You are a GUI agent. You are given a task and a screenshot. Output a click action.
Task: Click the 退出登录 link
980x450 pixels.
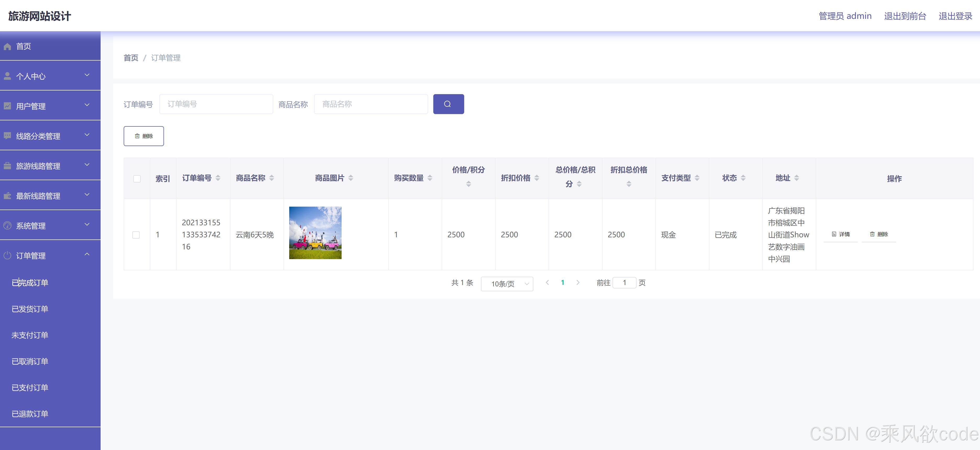[x=955, y=16]
